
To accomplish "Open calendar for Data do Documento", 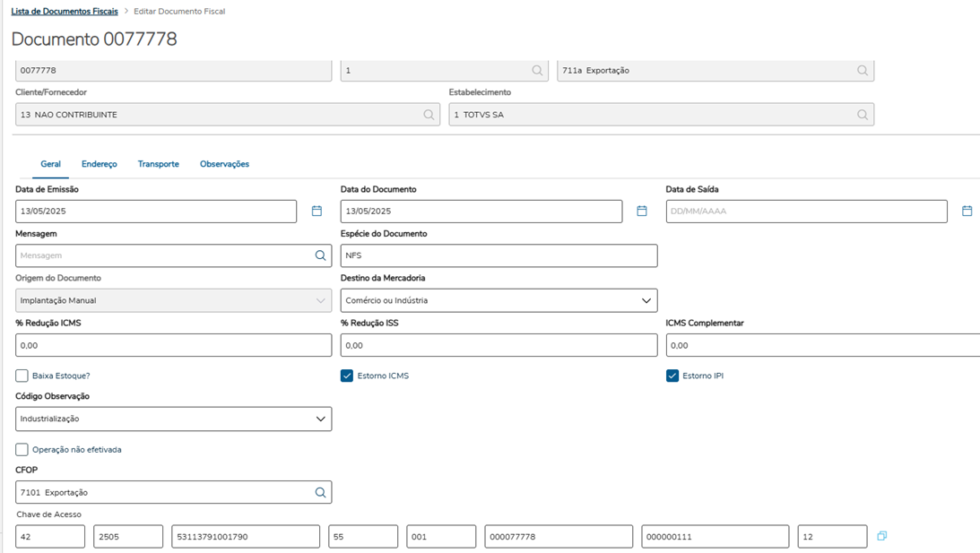I will point(642,212).
